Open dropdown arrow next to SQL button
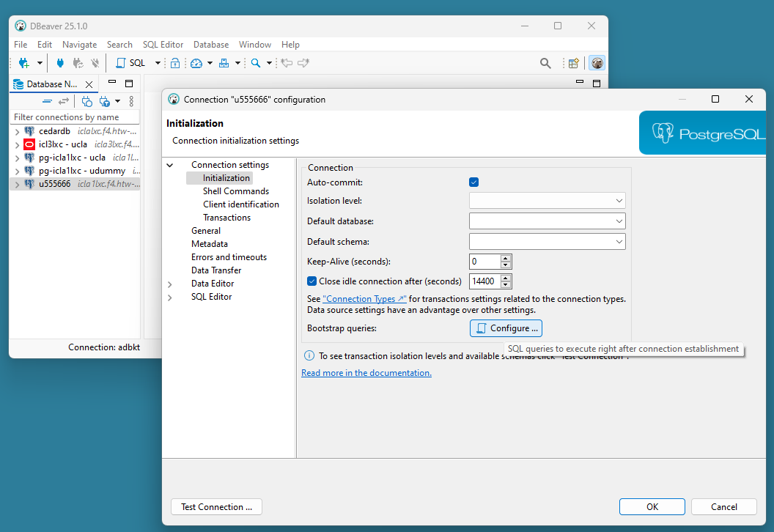 point(158,63)
